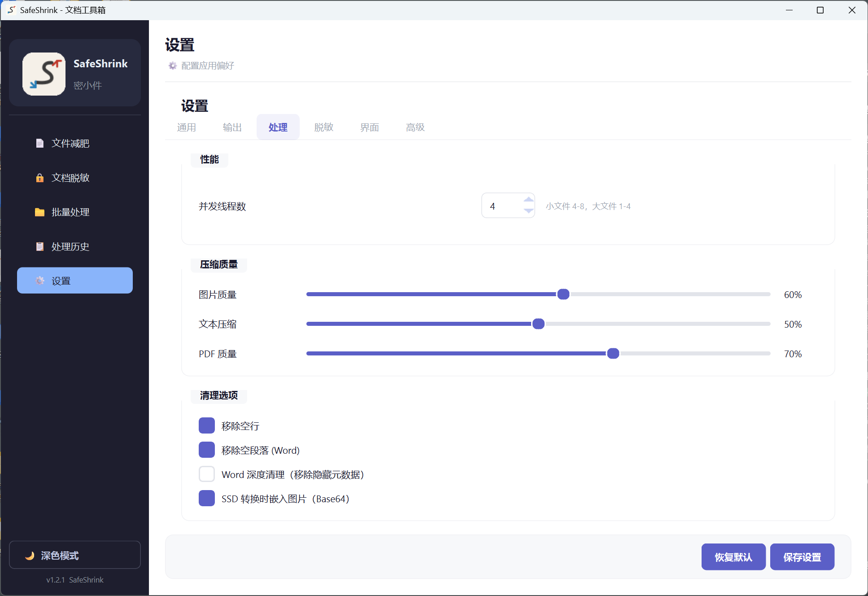Switch to the 输出 tab

point(232,127)
